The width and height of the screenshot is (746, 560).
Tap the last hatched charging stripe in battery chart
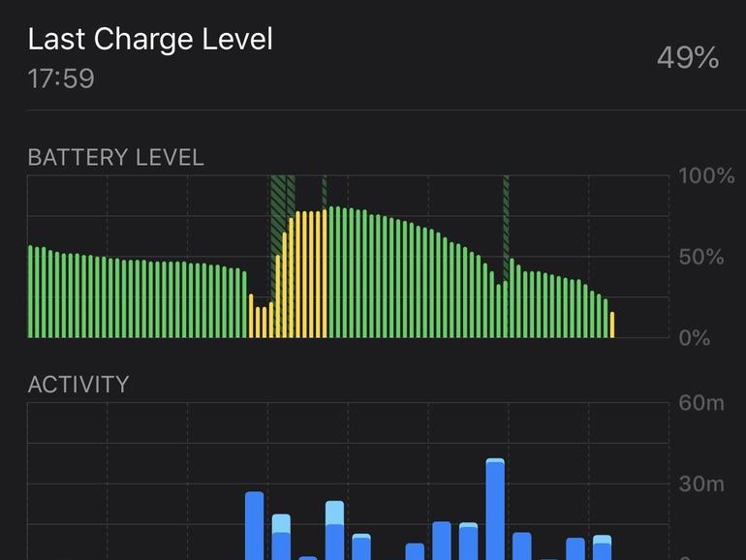coord(506,223)
